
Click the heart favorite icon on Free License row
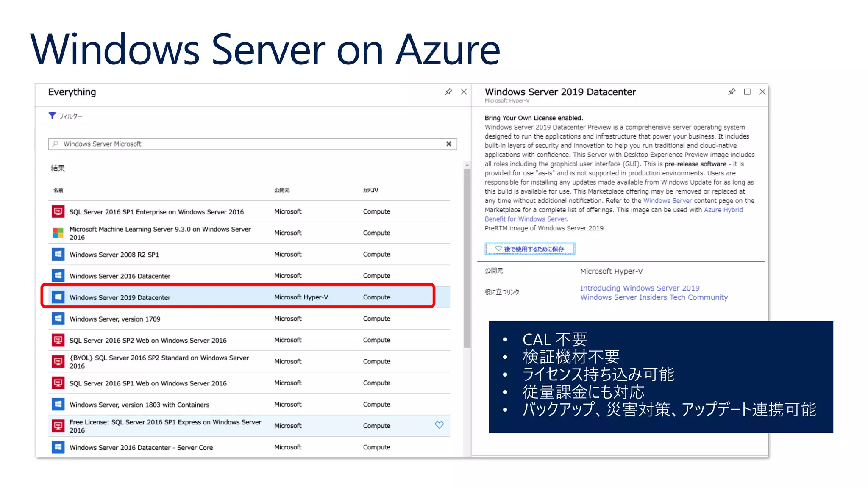(439, 425)
